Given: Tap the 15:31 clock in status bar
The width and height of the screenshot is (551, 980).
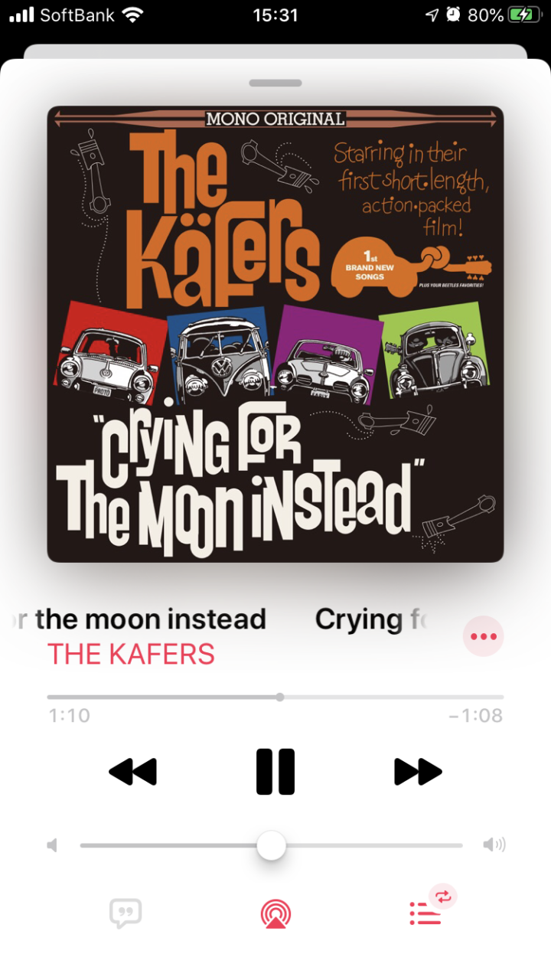Looking at the screenshot, I should pyautogui.click(x=275, y=15).
